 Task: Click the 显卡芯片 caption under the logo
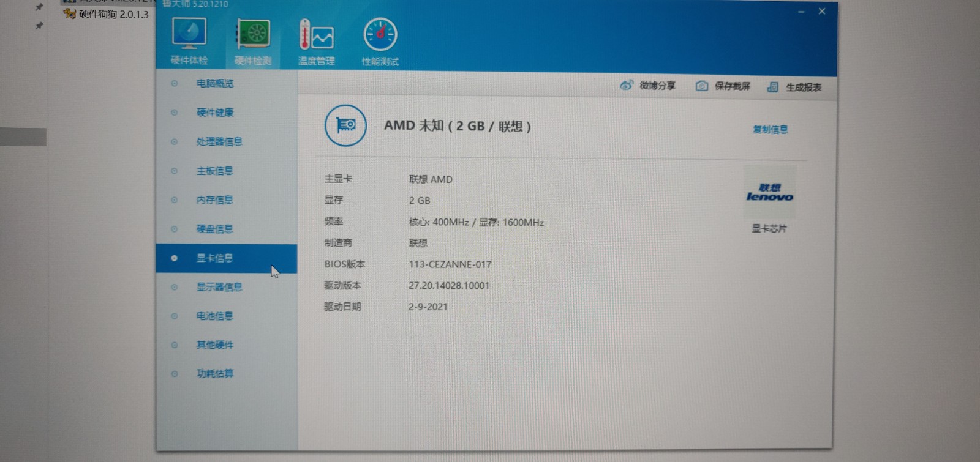pos(769,228)
